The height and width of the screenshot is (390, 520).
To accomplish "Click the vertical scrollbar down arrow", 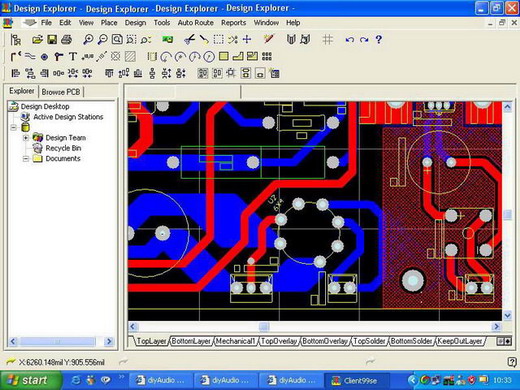I will tap(507, 315).
